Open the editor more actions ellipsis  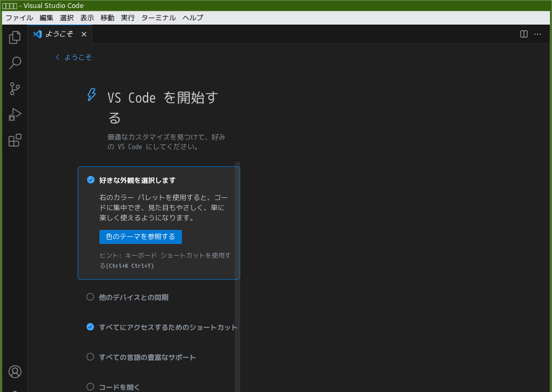pos(538,34)
